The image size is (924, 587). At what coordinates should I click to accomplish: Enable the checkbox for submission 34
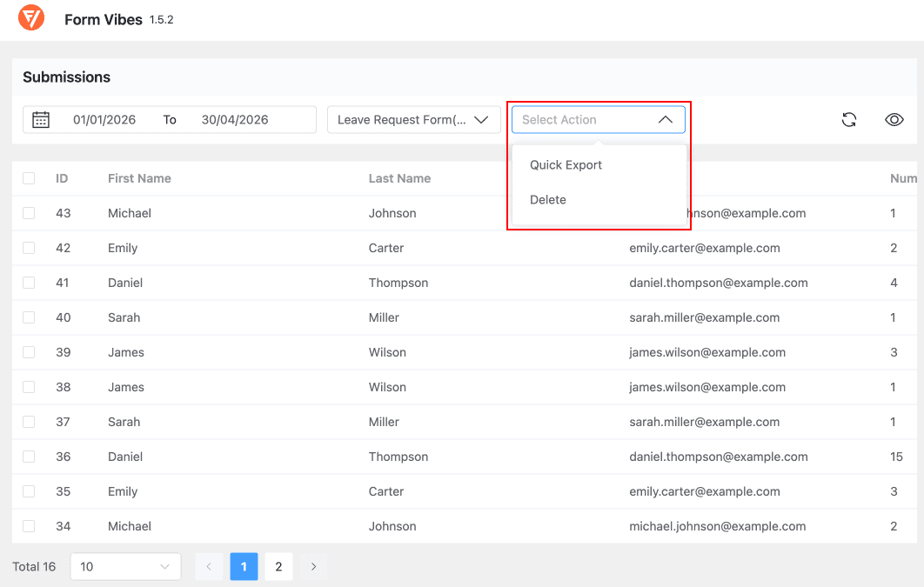click(29, 526)
